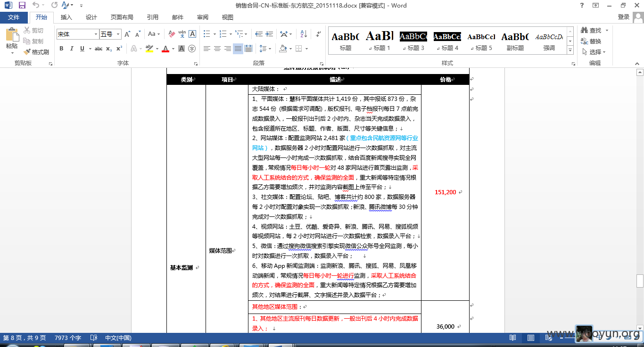Screen dimensions: 644x347
Task: Toggle subscript formatting
Action: [x=109, y=49]
